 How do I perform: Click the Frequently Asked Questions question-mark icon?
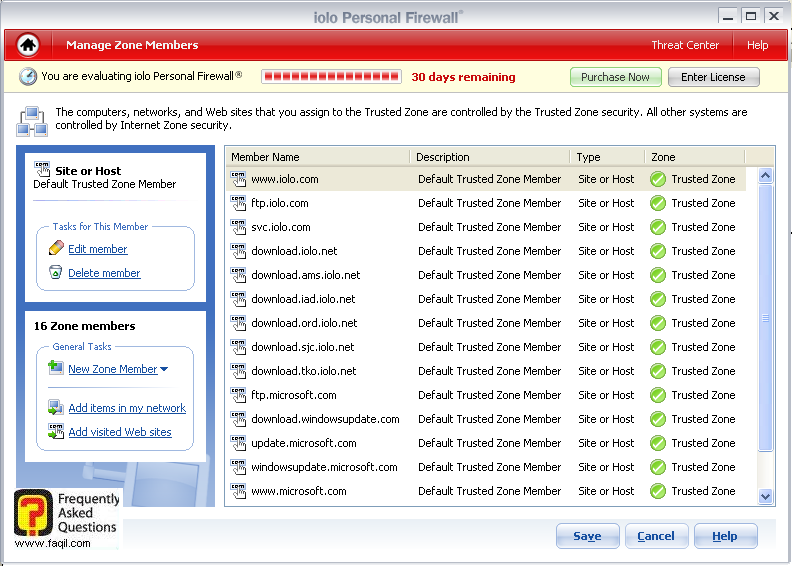pyautogui.click(x=33, y=512)
